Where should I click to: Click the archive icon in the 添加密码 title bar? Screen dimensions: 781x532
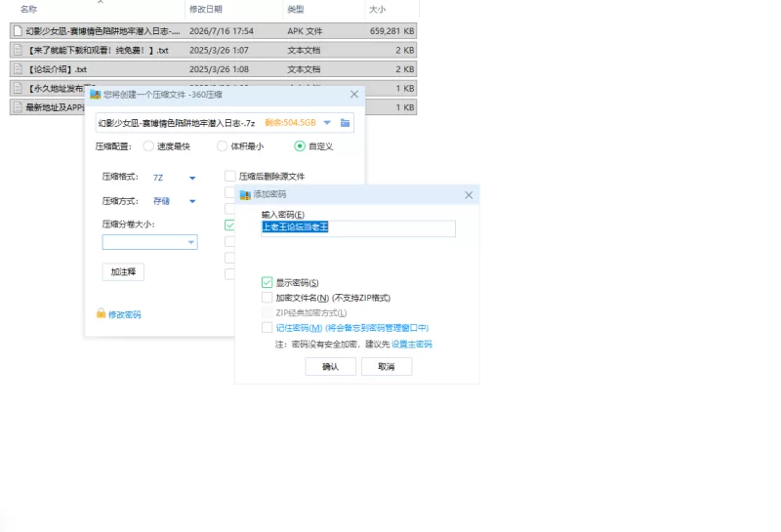[245, 194]
